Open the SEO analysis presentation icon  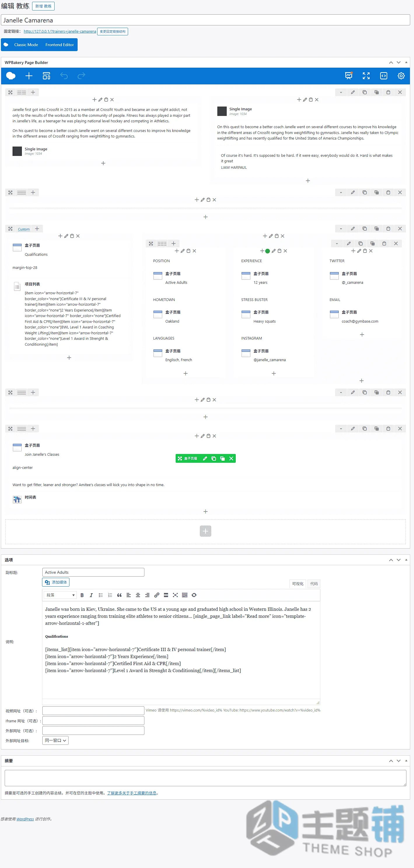pos(349,76)
